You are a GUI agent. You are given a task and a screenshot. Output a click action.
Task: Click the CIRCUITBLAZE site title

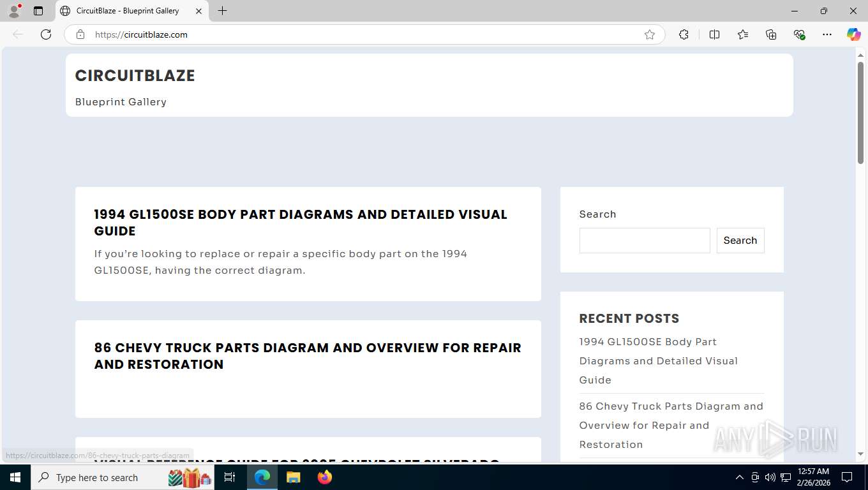pos(135,75)
